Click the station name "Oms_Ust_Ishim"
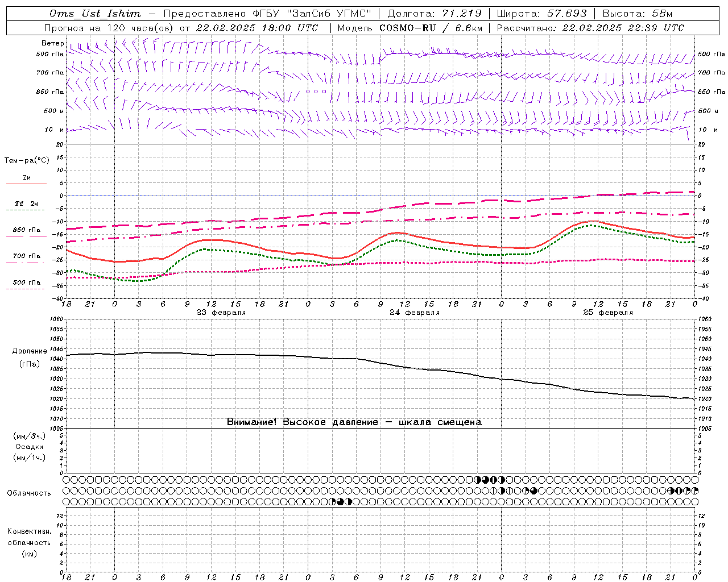This screenshot has width=728, height=582. tap(95, 14)
